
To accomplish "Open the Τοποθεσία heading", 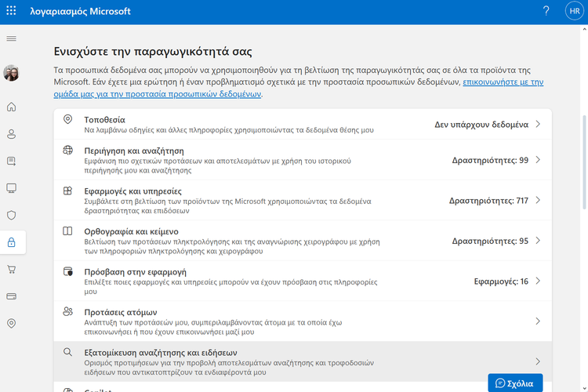I will click(104, 120).
